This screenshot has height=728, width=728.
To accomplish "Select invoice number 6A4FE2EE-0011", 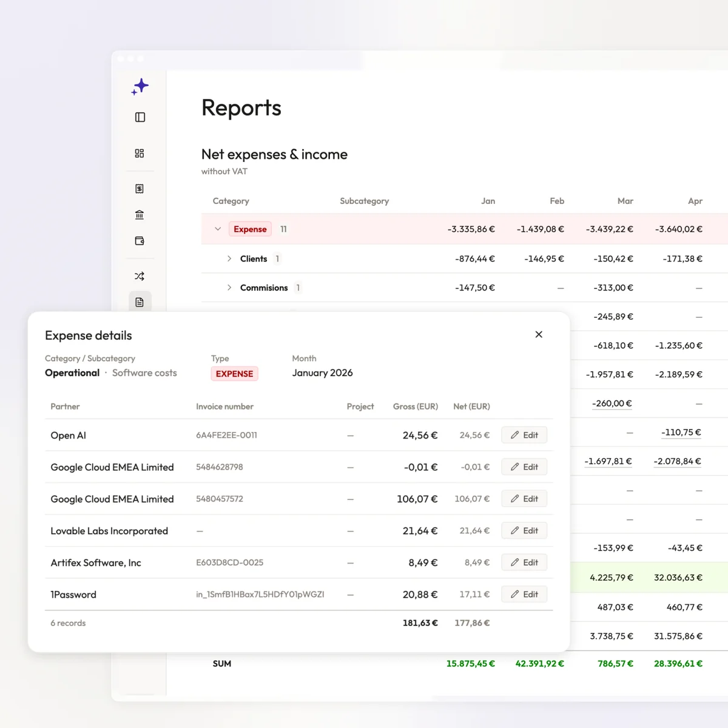I will 226,435.
